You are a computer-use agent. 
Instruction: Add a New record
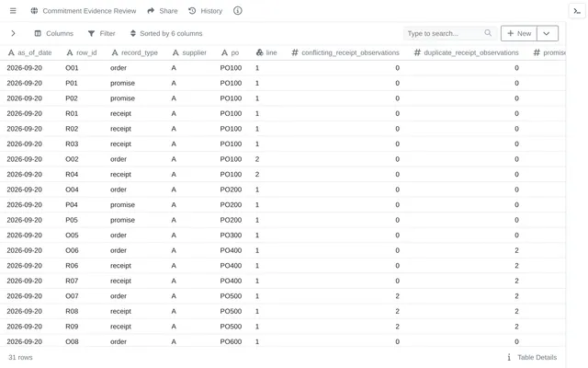519,33
